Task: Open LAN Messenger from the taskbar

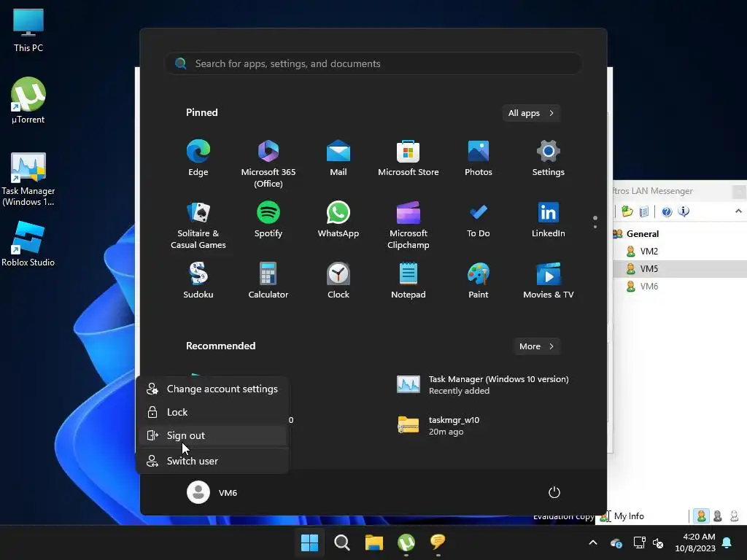Action: coord(438,542)
